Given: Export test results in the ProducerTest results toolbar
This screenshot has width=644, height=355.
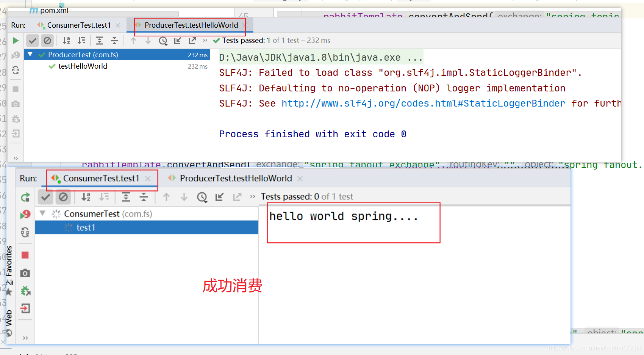Looking at the screenshot, I should coord(192,41).
